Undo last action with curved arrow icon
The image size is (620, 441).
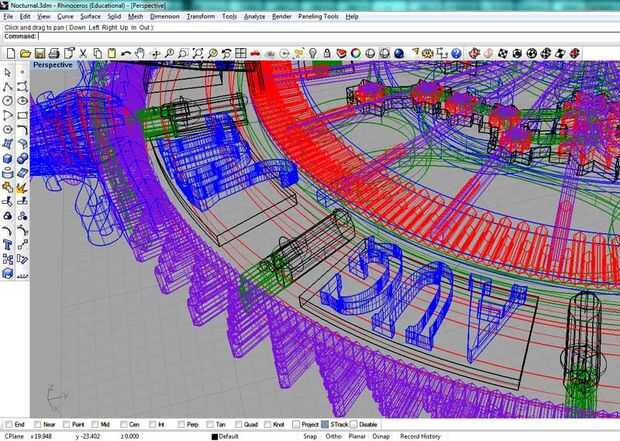click(126, 53)
